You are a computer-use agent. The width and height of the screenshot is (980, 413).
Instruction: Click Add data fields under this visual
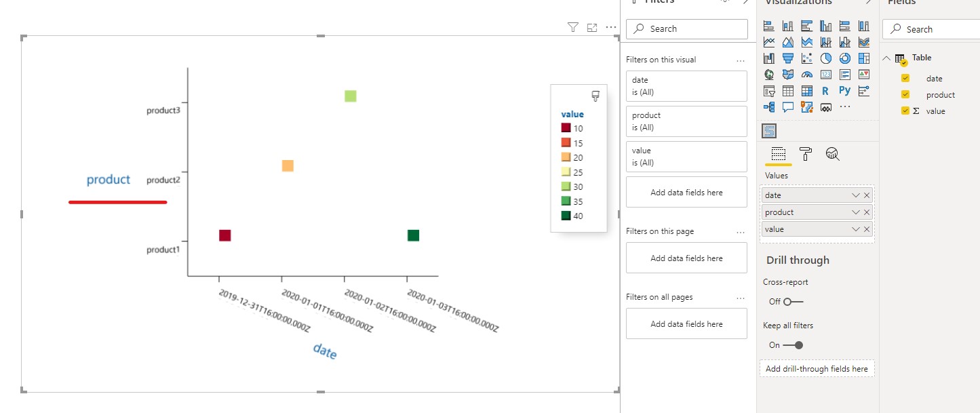[686, 192]
